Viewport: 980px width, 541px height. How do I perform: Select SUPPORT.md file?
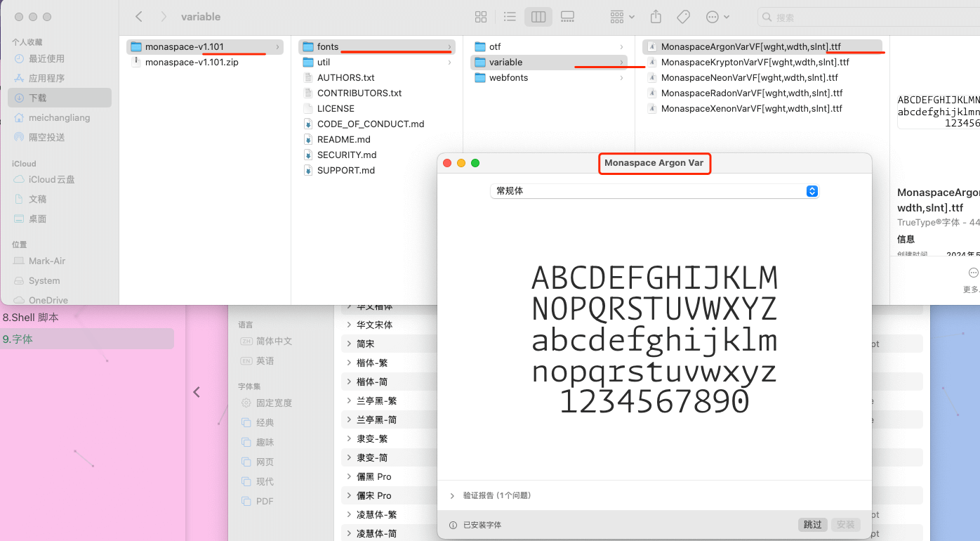point(377,170)
